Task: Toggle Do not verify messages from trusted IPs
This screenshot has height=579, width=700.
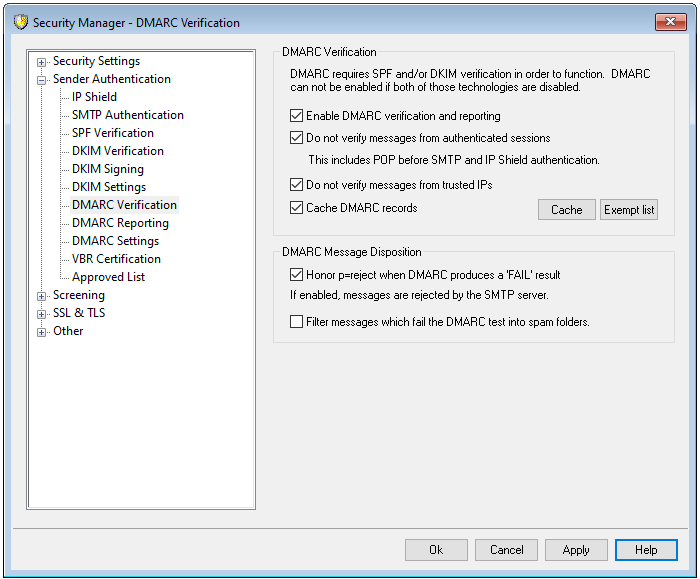Action: click(296, 185)
